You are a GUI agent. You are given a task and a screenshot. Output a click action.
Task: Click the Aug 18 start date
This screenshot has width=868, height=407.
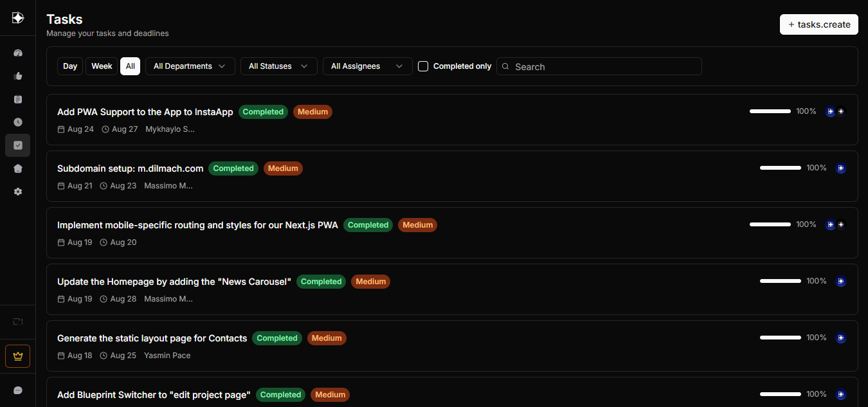tap(80, 356)
